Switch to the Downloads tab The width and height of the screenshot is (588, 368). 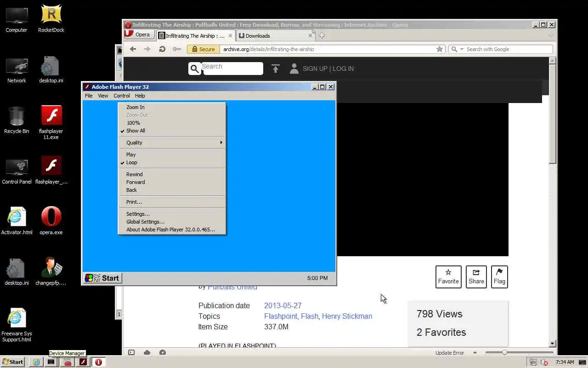(276, 35)
